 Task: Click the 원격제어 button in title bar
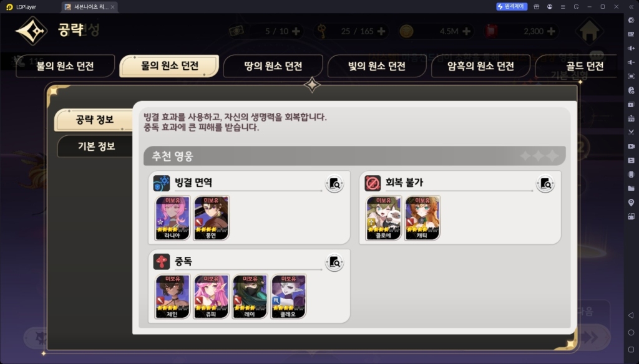point(512,6)
